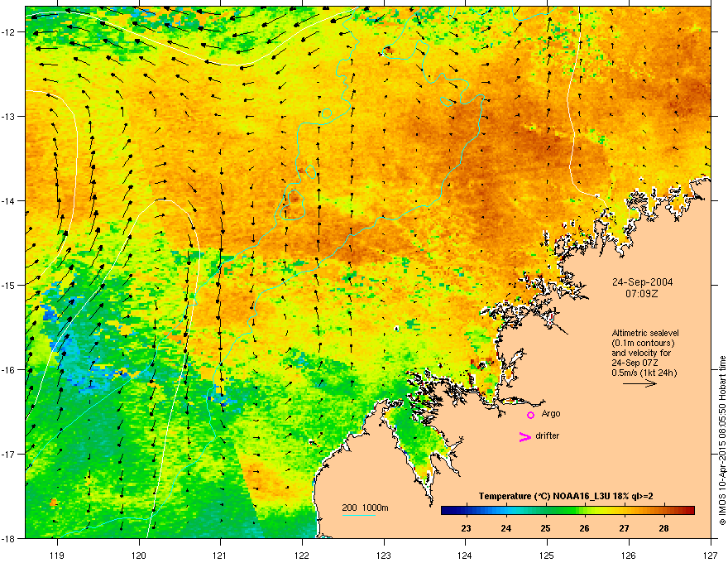The width and height of the screenshot is (728, 563).
Task: Click the cyan bathymetry legend line
Action: 358,515
